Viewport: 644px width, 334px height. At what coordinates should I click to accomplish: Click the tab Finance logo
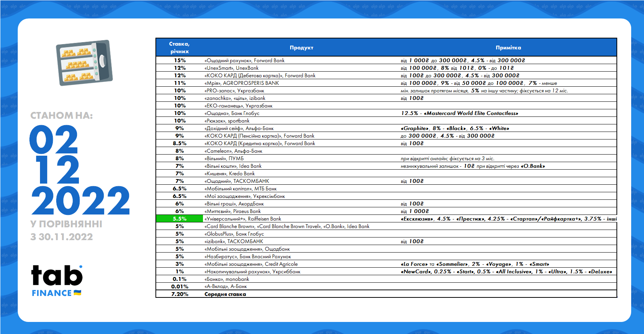pyautogui.click(x=57, y=281)
